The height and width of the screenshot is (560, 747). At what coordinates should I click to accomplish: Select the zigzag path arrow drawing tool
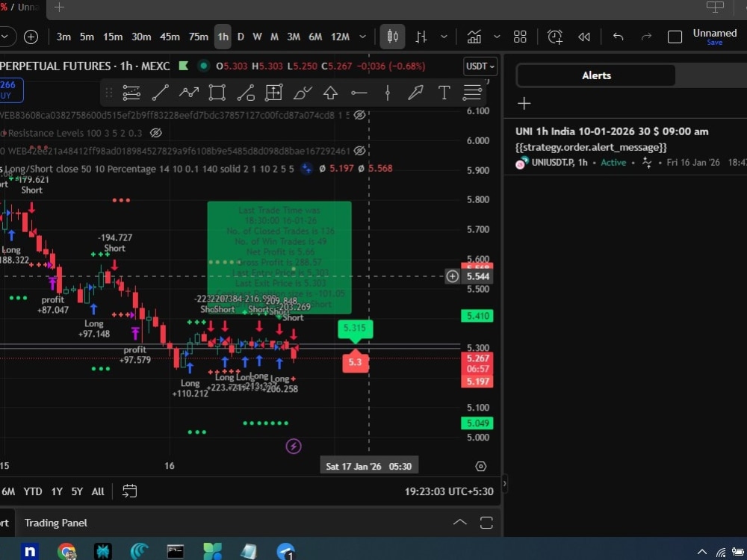click(189, 93)
